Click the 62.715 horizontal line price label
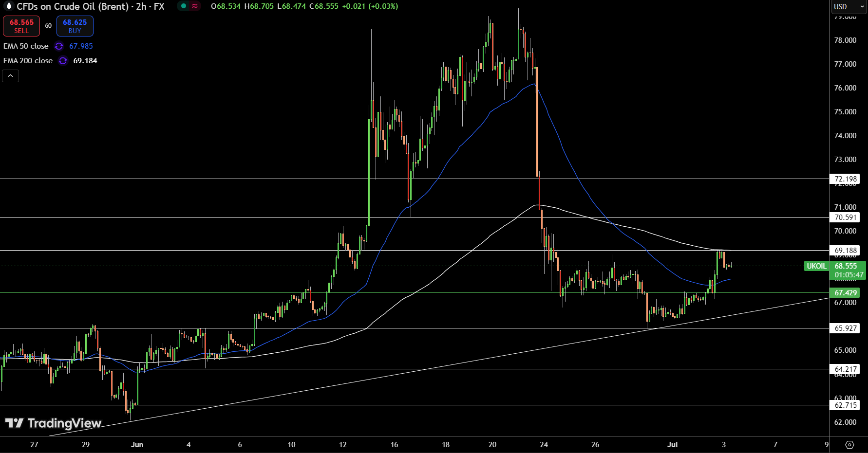This screenshot has height=453, width=868. [x=845, y=405]
